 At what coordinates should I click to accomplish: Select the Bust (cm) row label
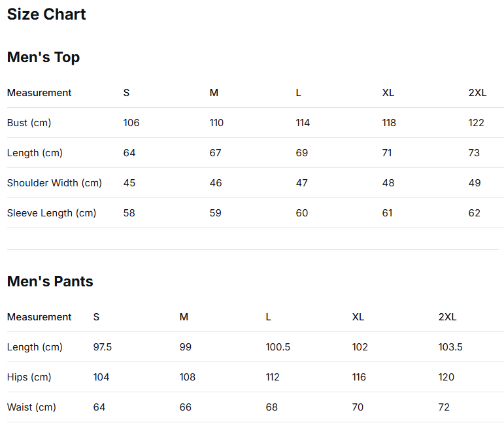(29, 123)
